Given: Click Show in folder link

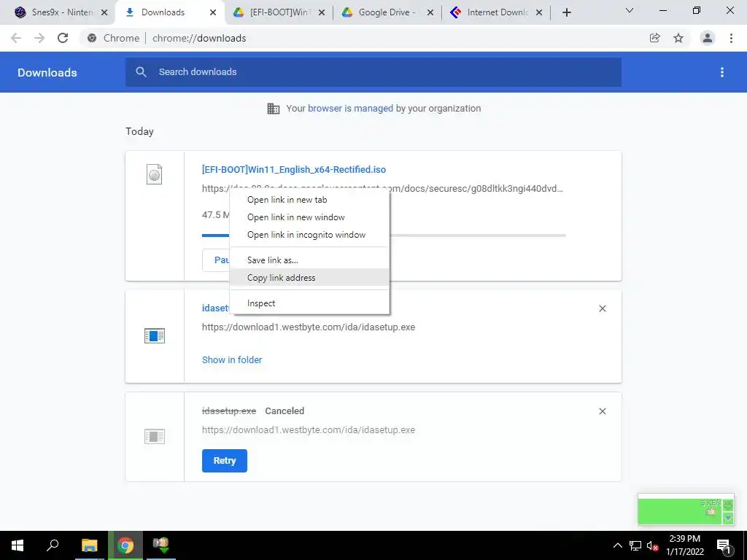Looking at the screenshot, I should tap(232, 360).
